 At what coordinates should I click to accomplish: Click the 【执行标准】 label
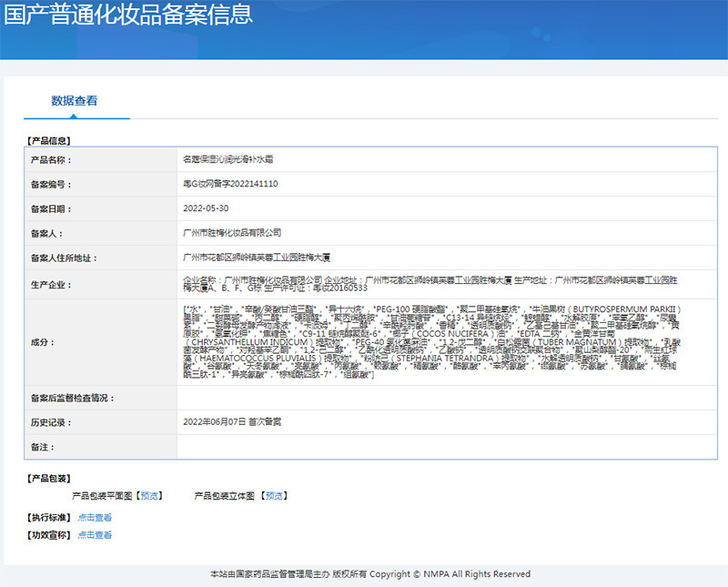(x=49, y=517)
